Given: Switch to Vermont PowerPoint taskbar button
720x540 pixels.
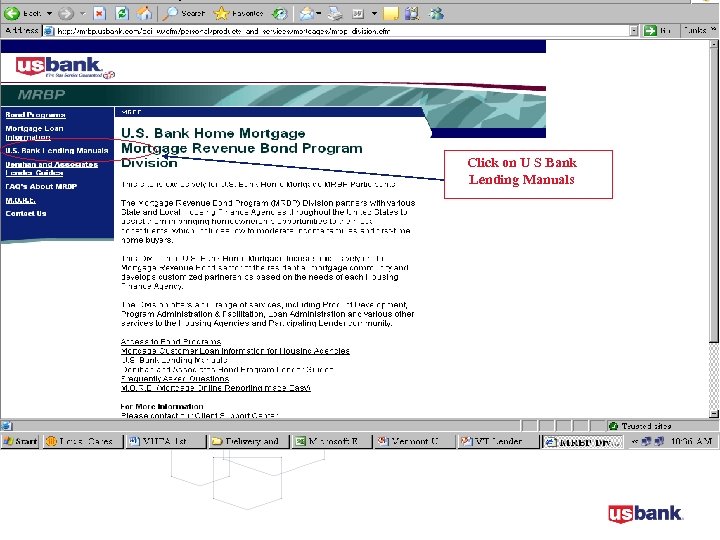Looking at the screenshot, I should click(x=414, y=441).
